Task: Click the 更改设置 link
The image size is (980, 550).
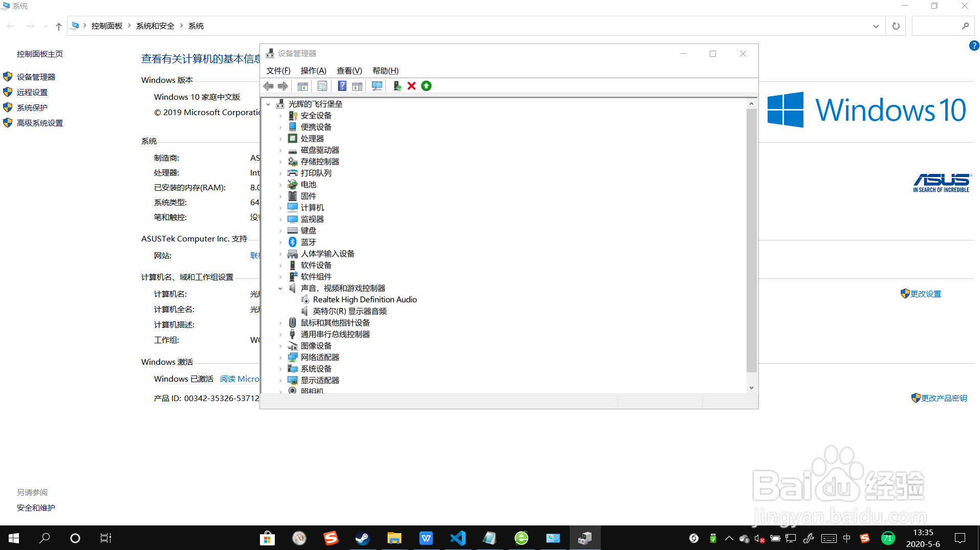Action: tap(925, 294)
